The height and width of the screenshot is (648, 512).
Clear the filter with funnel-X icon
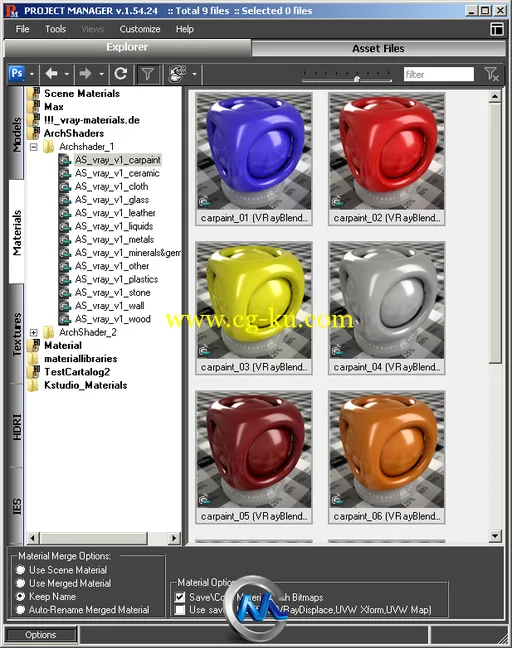tap(491, 74)
